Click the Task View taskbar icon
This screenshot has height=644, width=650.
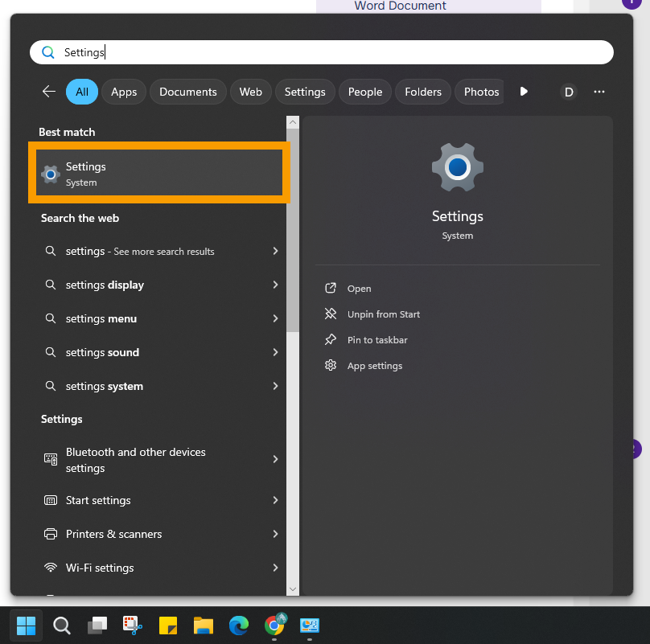pyautogui.click(x=97, y=626)
